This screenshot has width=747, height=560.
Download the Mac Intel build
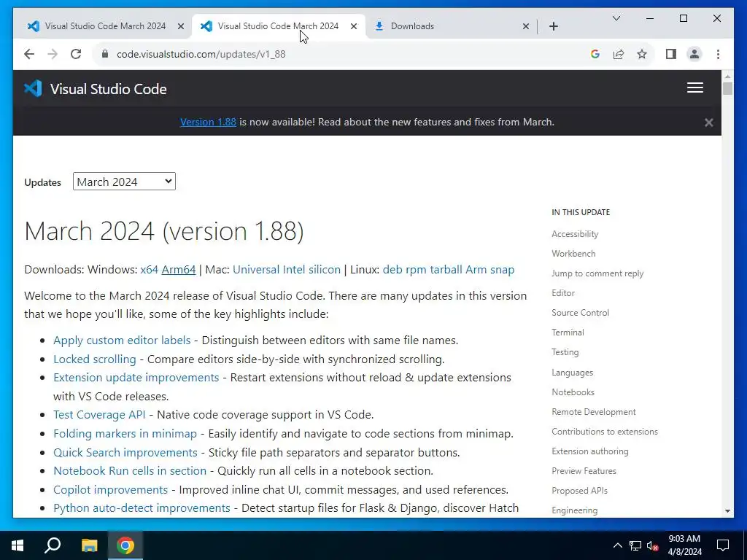tap(294, 270)
